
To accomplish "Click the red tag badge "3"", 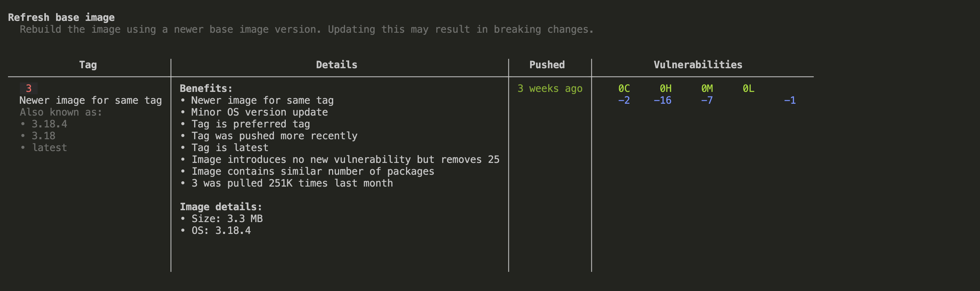I will click(29, 88).
